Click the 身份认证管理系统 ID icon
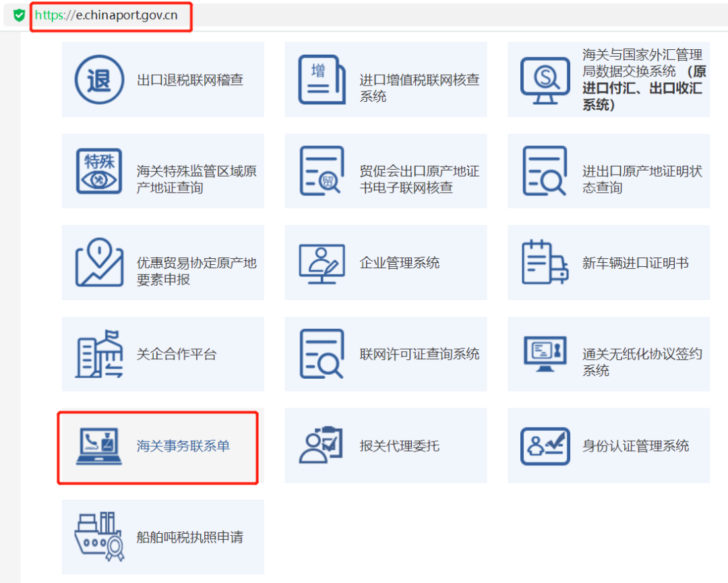This screenshot has height=583, width=728. click(545, 446)
